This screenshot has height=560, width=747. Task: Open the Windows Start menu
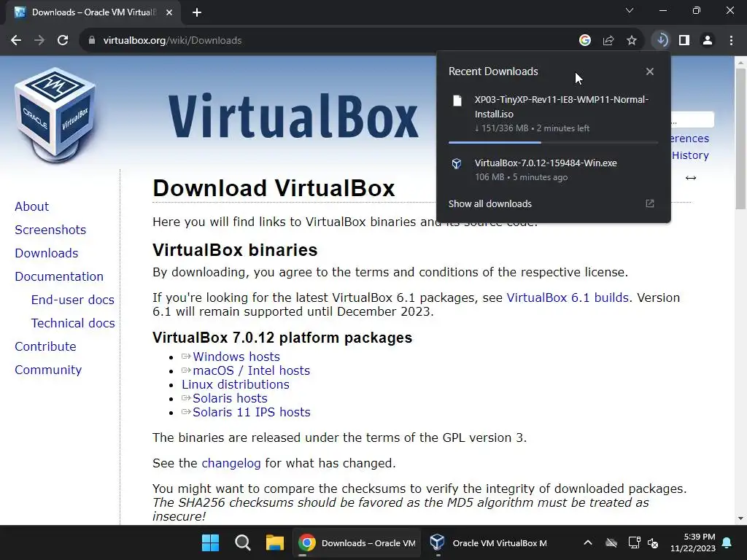[x=210, y=542]
